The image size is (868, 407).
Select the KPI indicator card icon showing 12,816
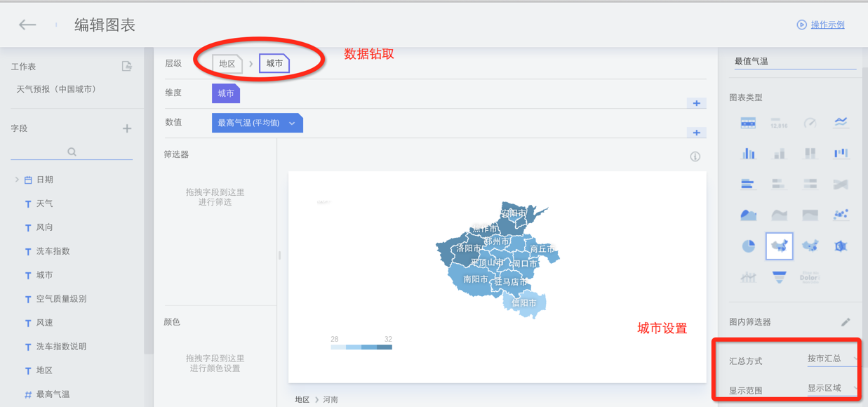pyautogui.click(x=779, y=124)
